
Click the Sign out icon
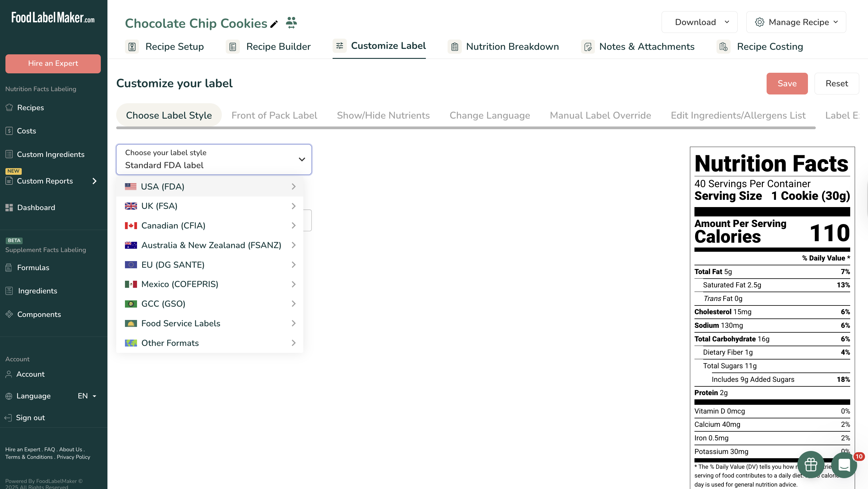click(8, 417)
